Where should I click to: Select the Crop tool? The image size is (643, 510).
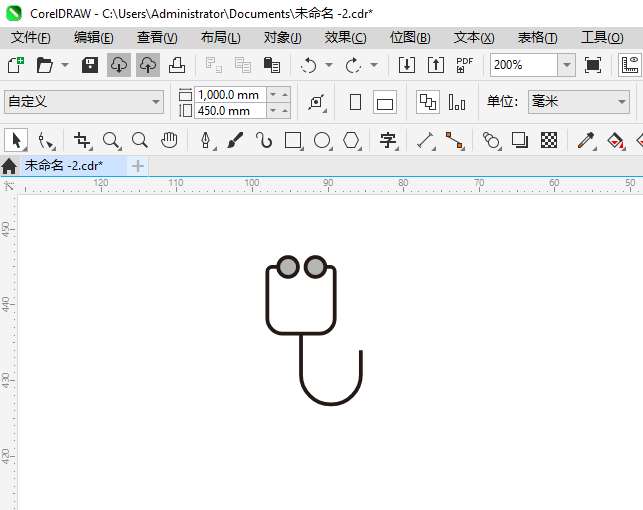82,140
